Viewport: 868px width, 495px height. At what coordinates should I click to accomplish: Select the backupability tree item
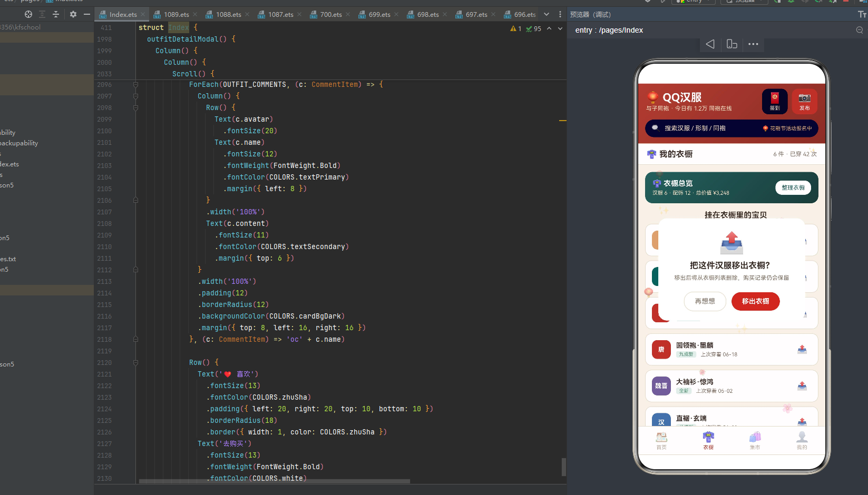tap(19, 143)
